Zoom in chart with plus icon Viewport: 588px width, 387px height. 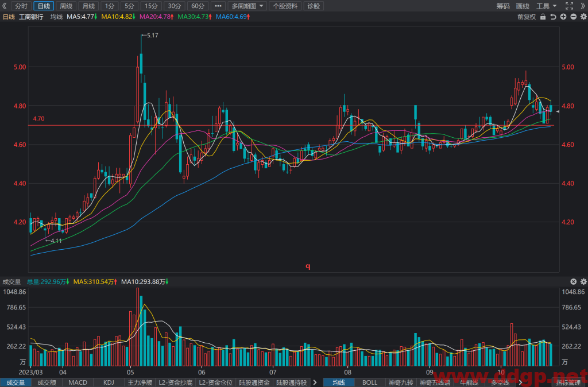tap(563, 17)
